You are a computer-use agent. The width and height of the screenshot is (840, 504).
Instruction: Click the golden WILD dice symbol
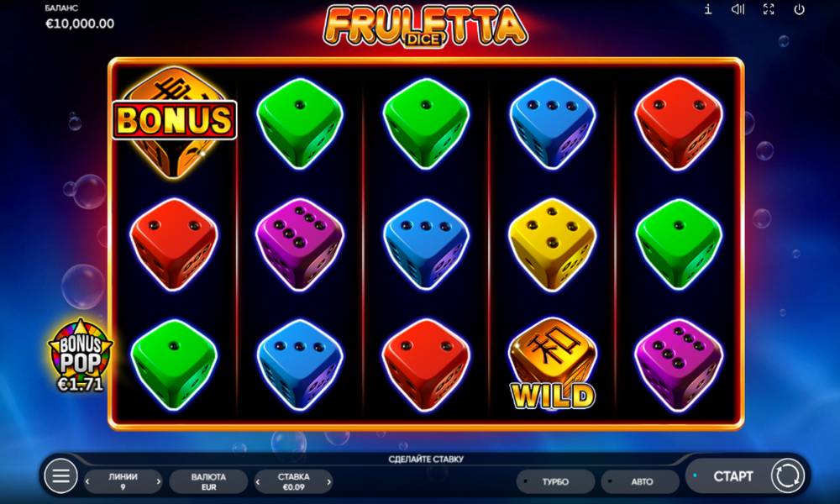553,365
